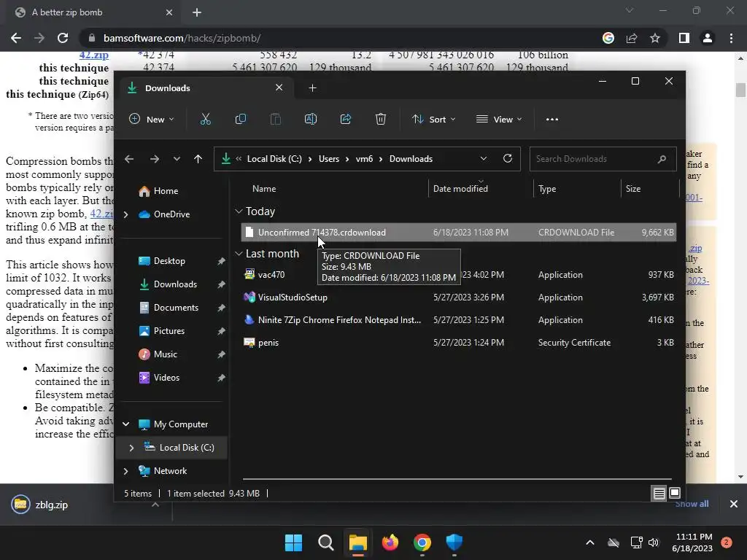Expand address bar history chevron

coord(484,158)
